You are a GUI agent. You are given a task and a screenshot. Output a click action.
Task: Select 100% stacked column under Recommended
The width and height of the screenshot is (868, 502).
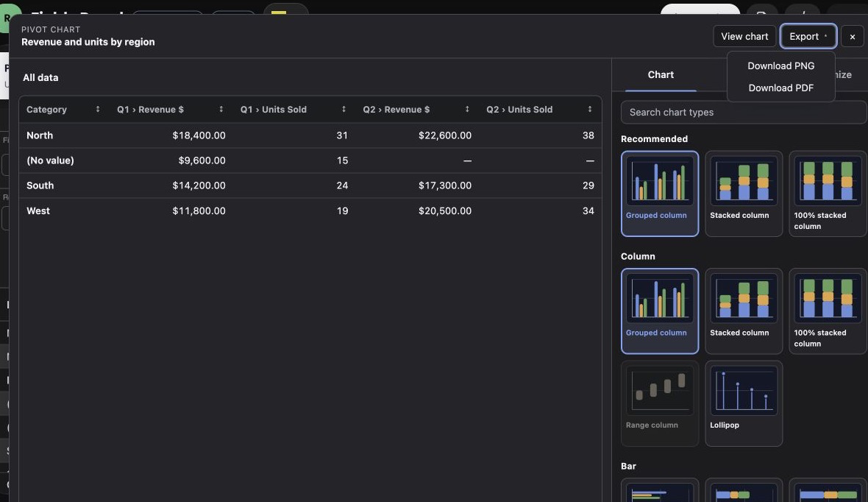[828, 194]
